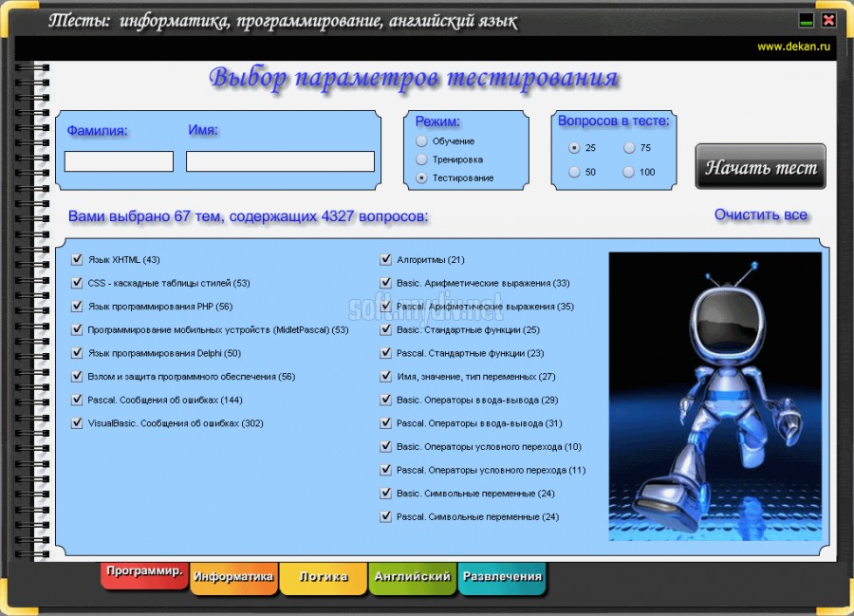The image size is (854, 616).
Task: Uncheck Pascal. Операторы условного перехода (11)
Action: tap(385, 470)
